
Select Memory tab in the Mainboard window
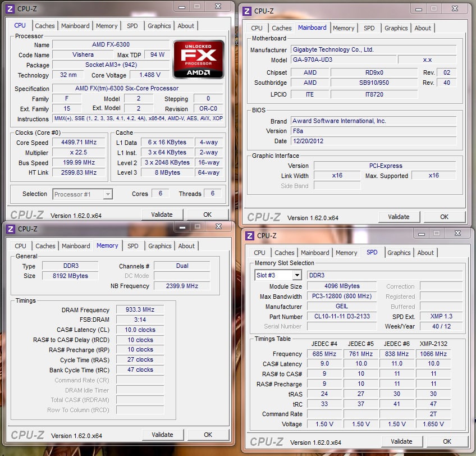click(x=344, y=28)
